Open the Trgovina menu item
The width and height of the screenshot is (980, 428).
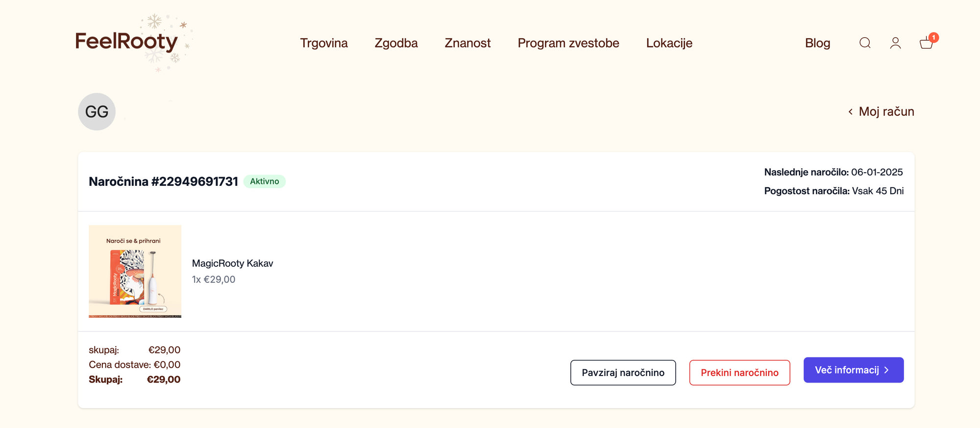tap(324, 43)
